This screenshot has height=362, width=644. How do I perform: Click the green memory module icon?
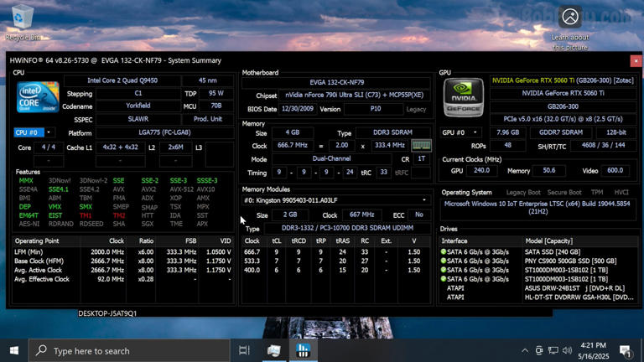click(421, 145)
